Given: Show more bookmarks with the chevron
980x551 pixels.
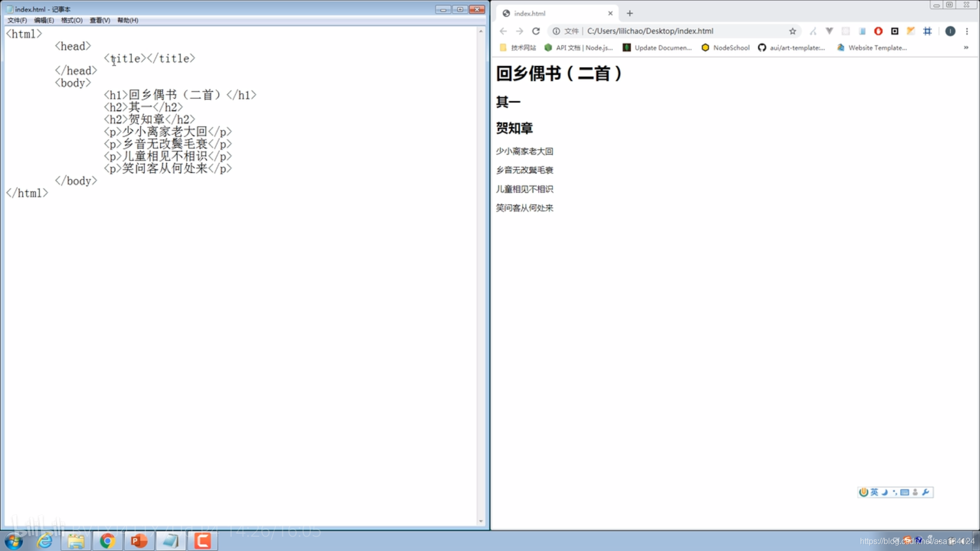Looking at the screenshot, I should (966, 47).
